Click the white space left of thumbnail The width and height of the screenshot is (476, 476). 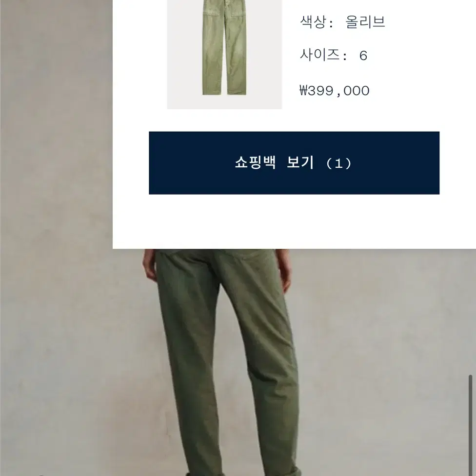point(140,55)
